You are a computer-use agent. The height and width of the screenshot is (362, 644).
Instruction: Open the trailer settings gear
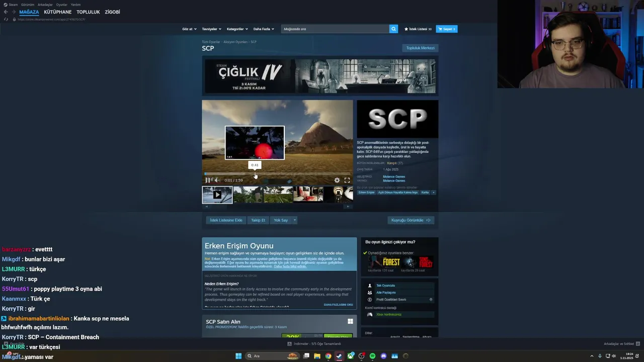tap(337, 180)
